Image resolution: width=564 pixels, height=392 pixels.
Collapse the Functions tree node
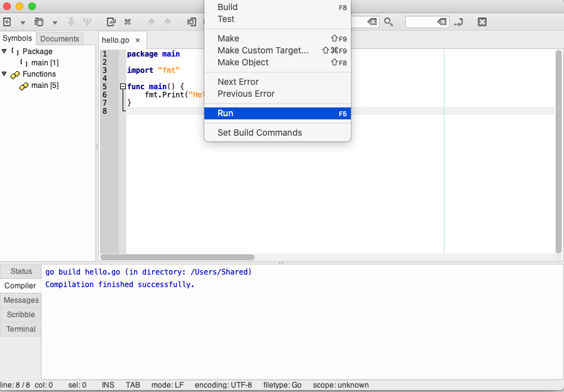point(4,73)
